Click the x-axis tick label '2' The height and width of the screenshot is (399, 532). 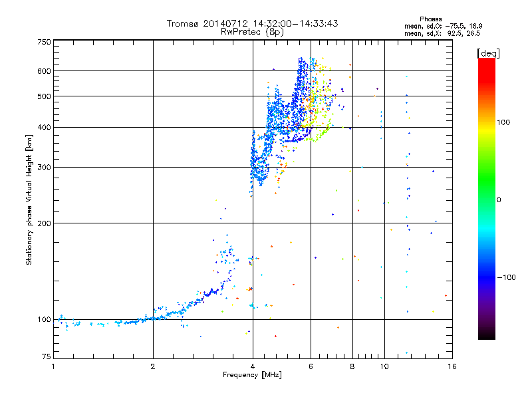[x=153, y=366]
